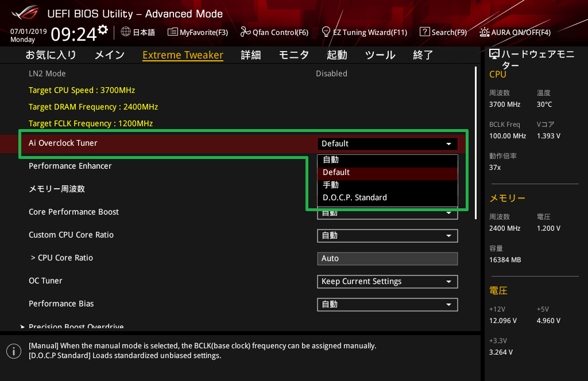Click LN2 Mode Disabled value
Screen dimensions: 588x381
coord(331,74)
